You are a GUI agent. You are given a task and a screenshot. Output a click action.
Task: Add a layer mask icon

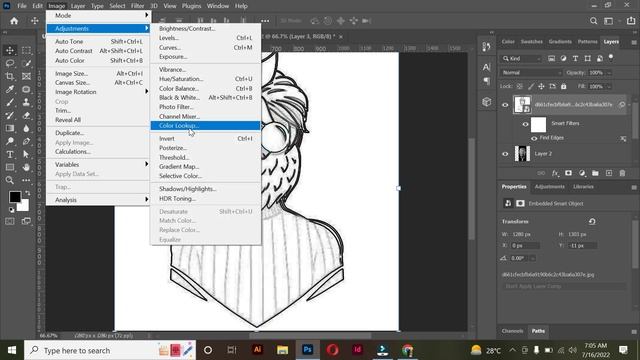pyautogui.click(x=568, y=173)
